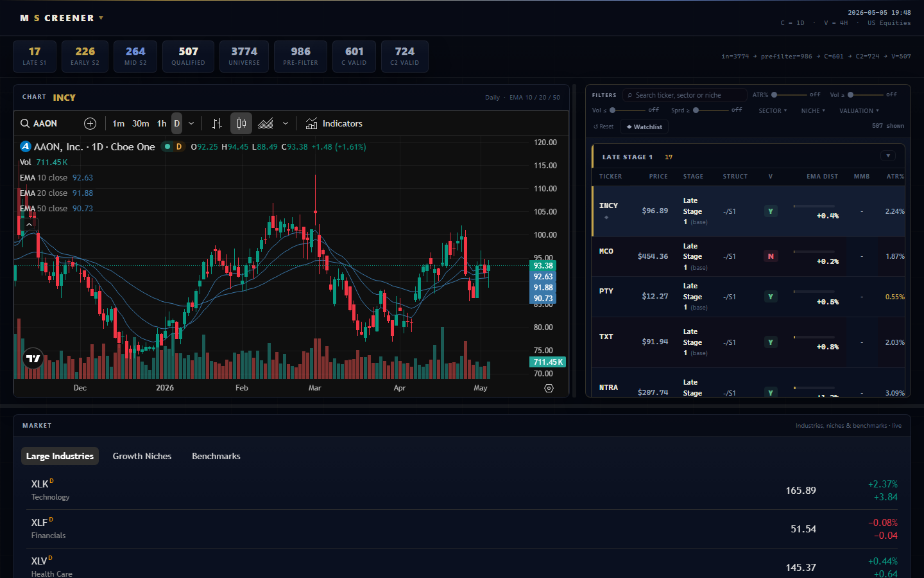The width and height of the screenshot is (924, 578).
Task: Click the Y volume badge in PTY row
Action: pyautogui.click(x=771, y=297)
